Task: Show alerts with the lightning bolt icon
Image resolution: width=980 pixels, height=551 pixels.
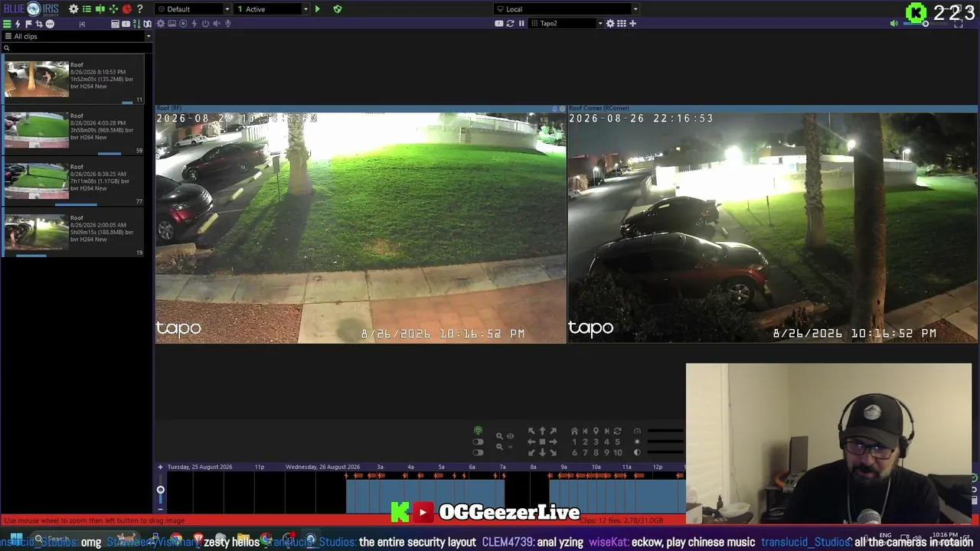Action: [18, 24]
